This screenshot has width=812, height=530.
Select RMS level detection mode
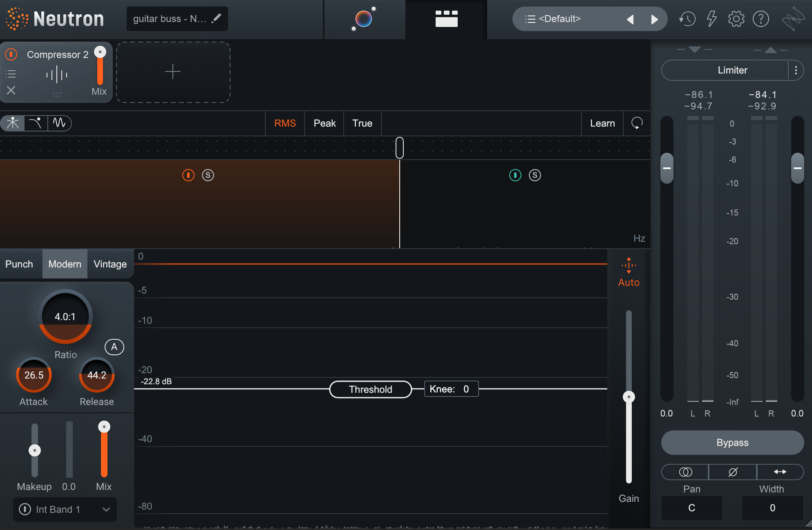click(x=285, y=123)
